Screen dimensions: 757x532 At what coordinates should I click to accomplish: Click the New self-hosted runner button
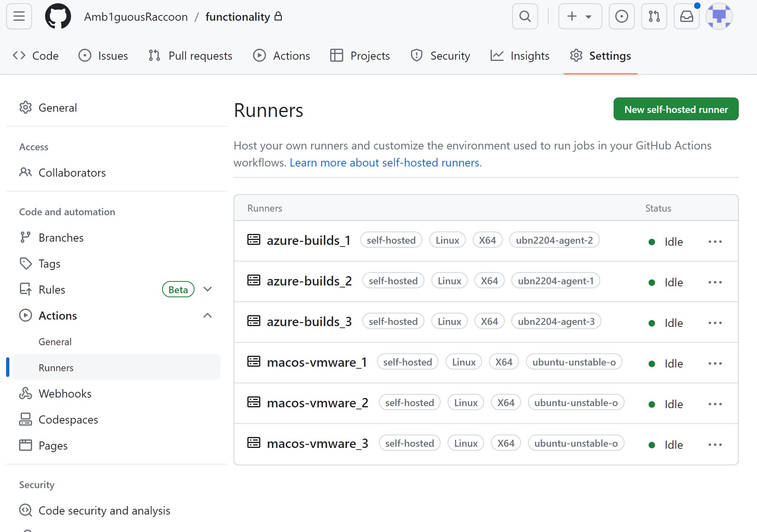click(676, 109)
